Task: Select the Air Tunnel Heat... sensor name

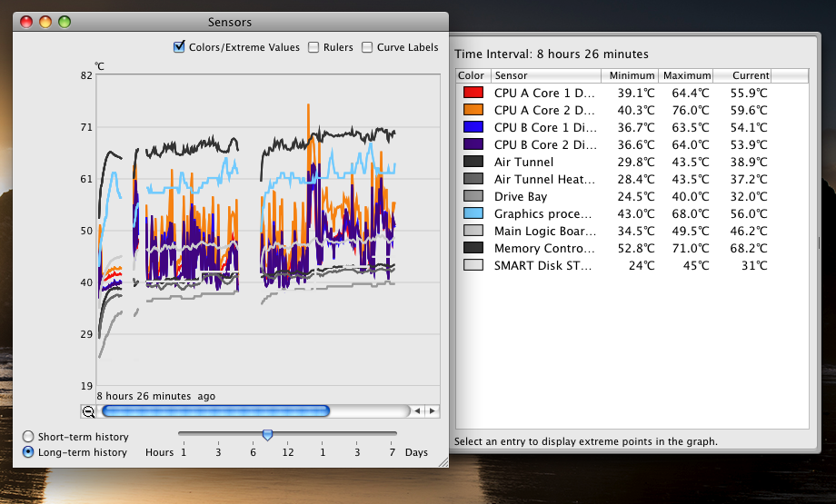Action: [544, 179]
